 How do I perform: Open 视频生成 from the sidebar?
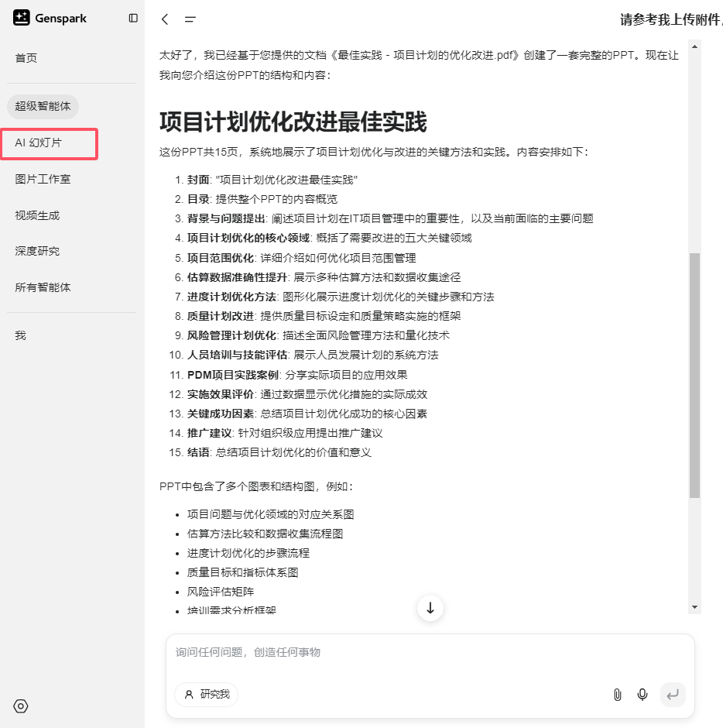(x=32, y=215)
